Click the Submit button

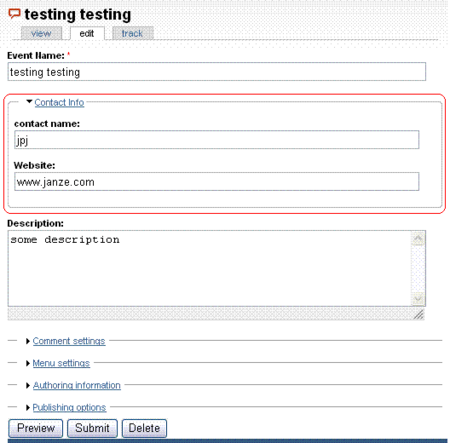[92, 428]
